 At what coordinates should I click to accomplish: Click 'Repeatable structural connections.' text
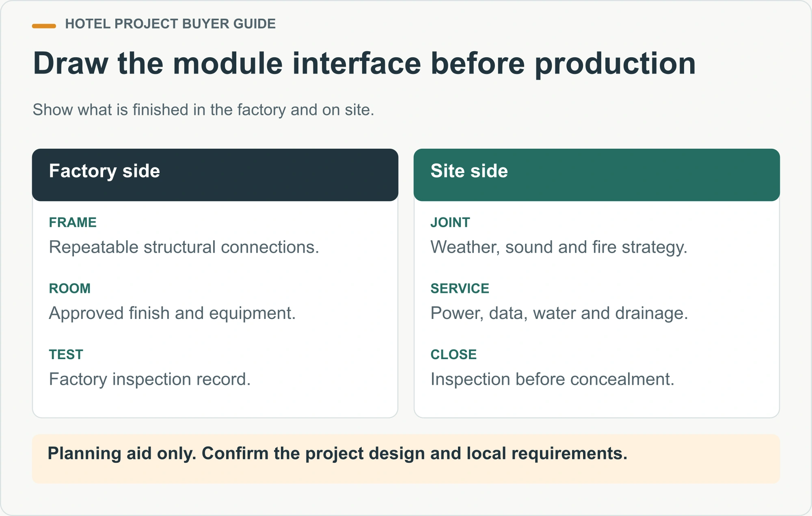coord(184,247)
